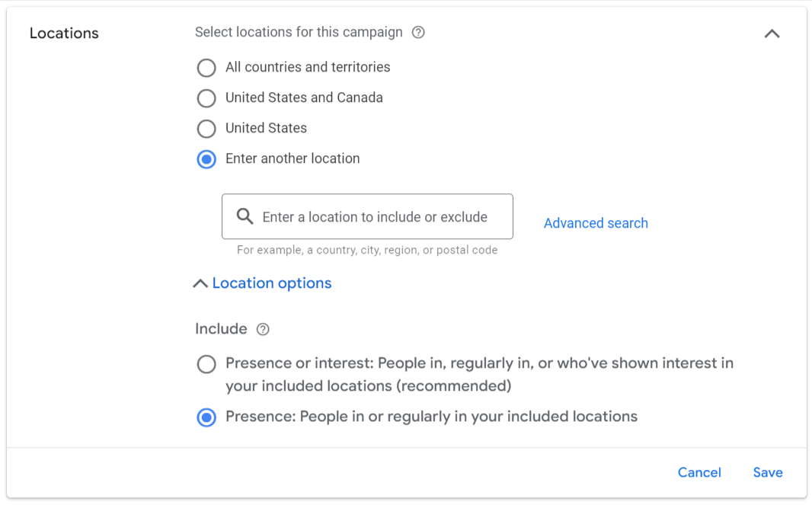Open the Advanced search link
Viewport: 812px width, 505px height.
click(596, 223)
